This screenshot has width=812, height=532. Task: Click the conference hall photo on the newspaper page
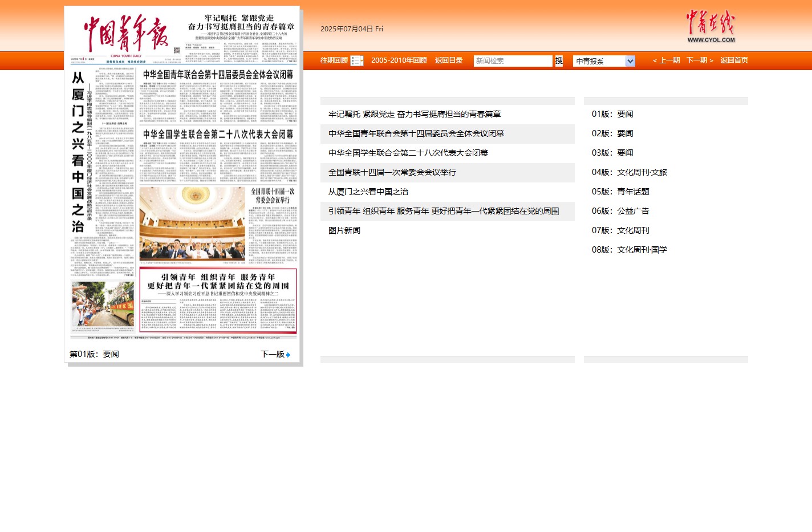click(192, 224)
